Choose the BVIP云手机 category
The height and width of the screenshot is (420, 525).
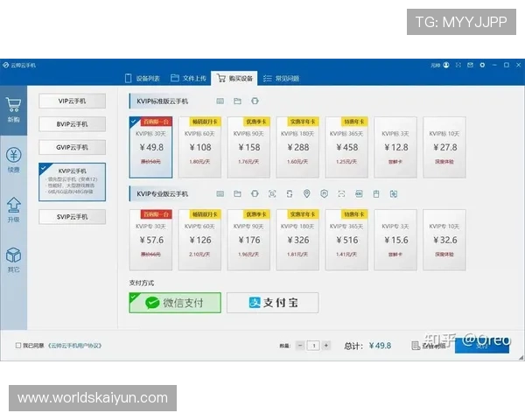pyautogui.click(x=73, y=124)
